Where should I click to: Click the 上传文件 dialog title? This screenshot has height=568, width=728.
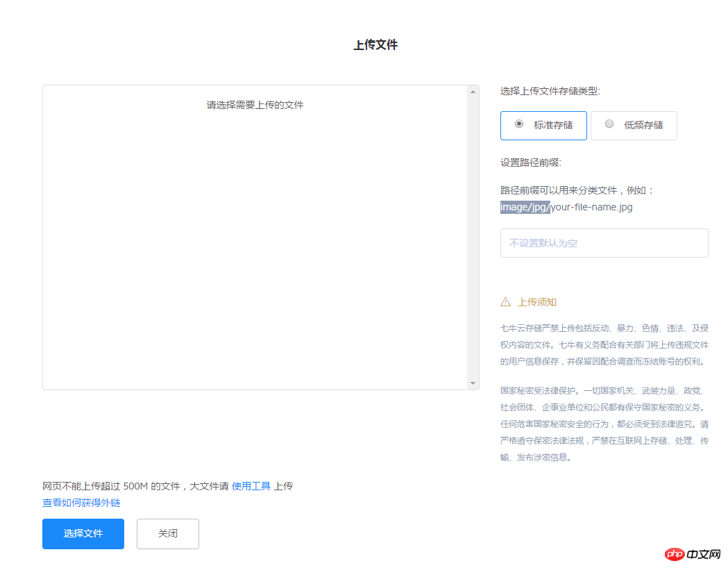(375, 43)
